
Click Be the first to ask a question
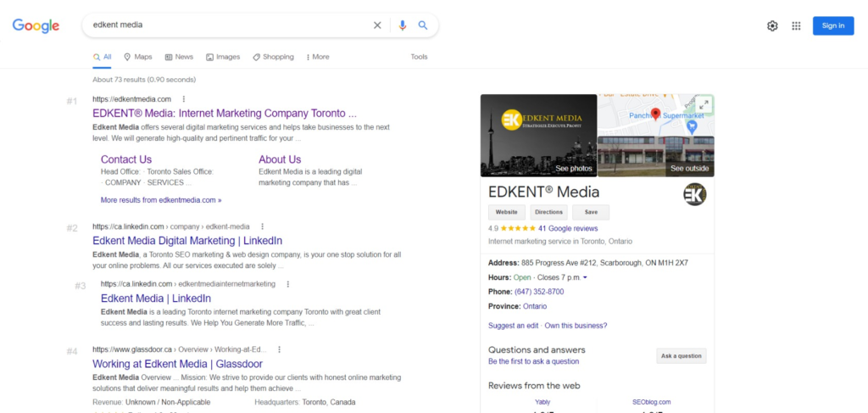click(x=534, y=361)
